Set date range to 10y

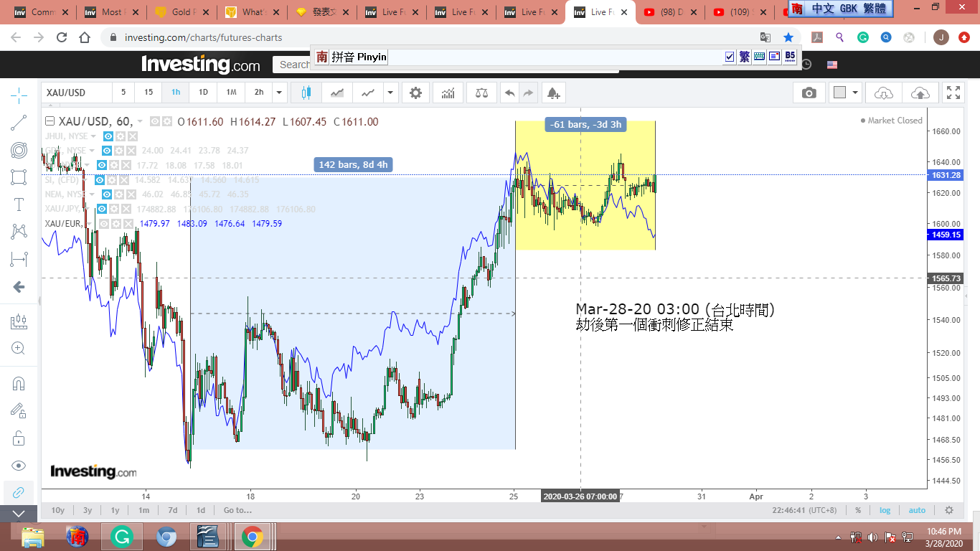tap(58, 510)
